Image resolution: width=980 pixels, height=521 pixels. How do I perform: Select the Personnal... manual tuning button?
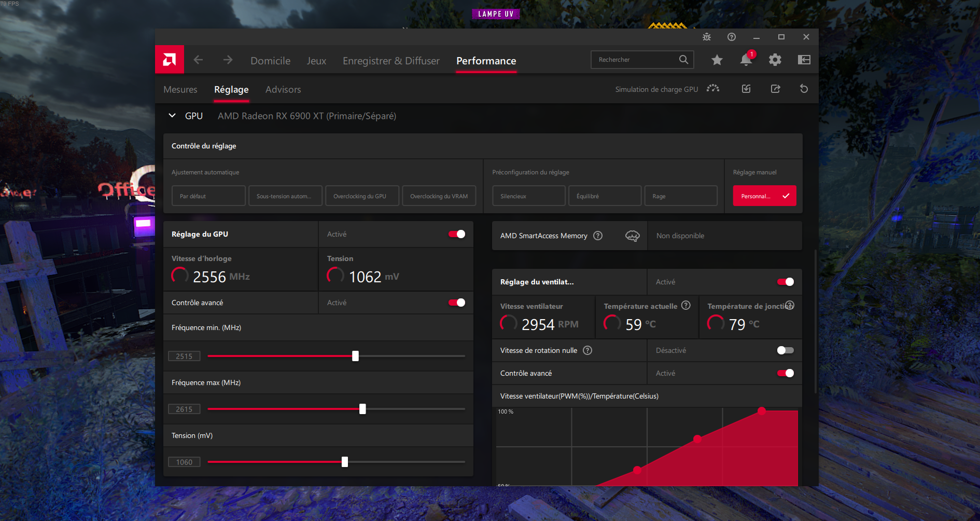[764, 196]
